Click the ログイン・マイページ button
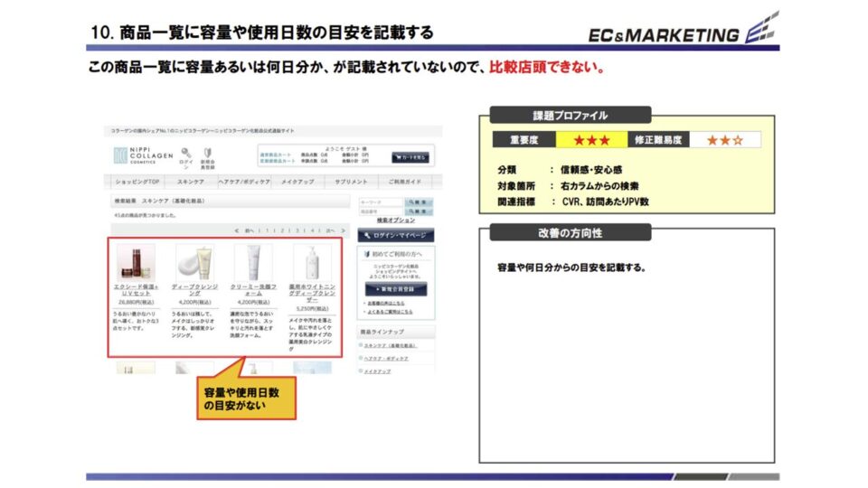 (x=396, y=235)
